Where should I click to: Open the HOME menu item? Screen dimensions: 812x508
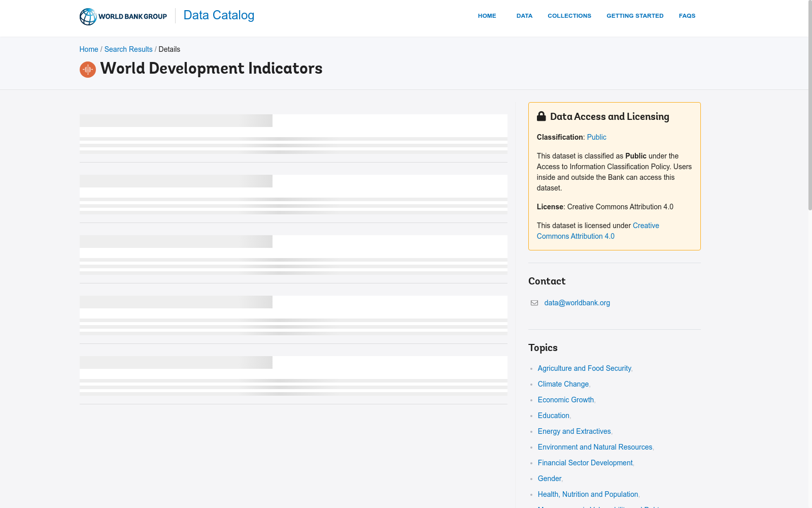pyautogui.click(x=487, y=16)
